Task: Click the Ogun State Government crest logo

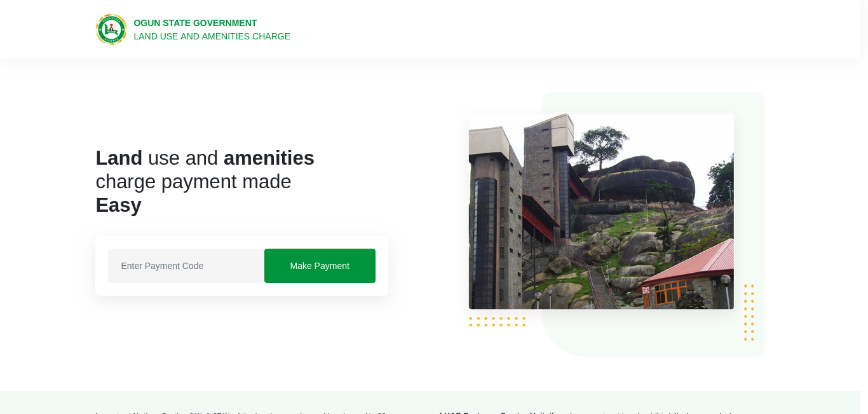Action: coord(111,29)
